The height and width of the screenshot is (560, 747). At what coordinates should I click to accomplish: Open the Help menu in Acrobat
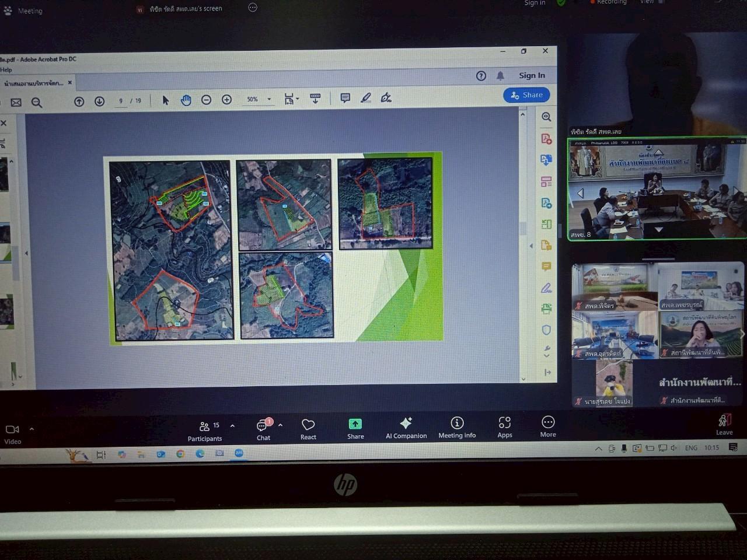[6, 70]
